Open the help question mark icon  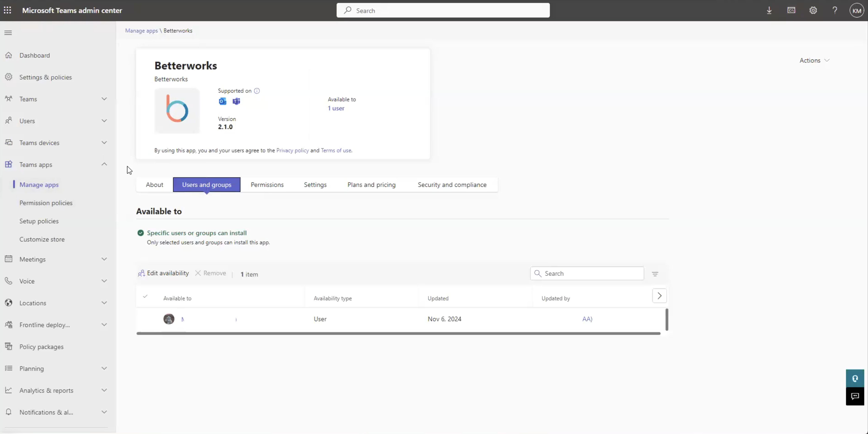835,10
